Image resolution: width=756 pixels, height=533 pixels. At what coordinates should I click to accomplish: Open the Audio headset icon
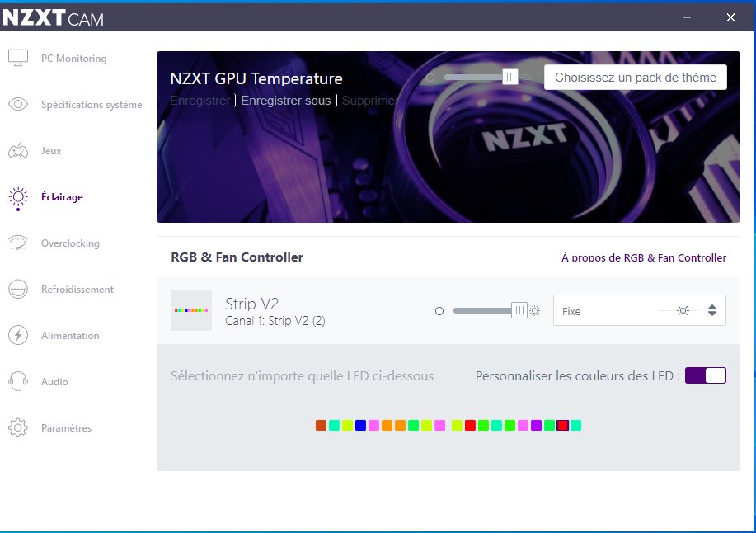point(18,382)
